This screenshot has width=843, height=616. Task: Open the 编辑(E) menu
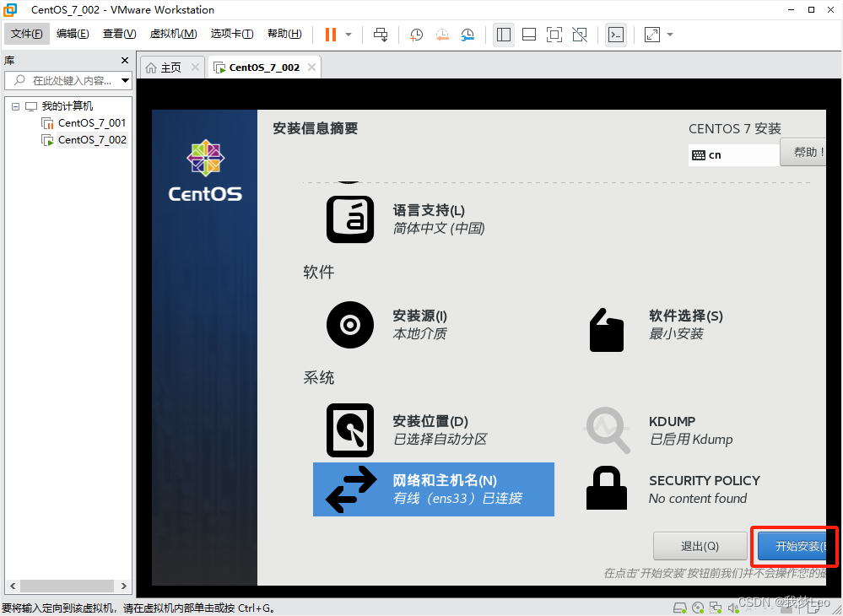point(73,34)
